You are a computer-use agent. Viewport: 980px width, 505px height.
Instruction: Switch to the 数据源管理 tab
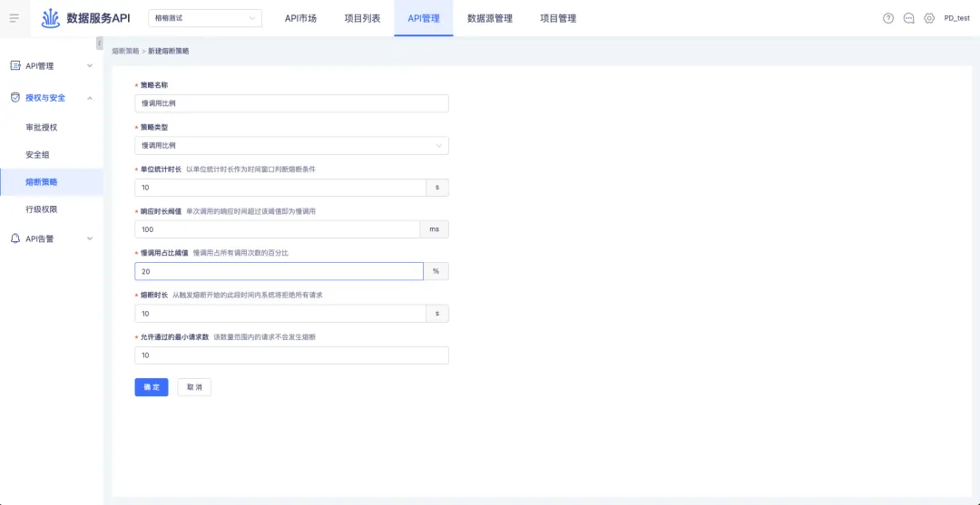(x=490, y=18)
